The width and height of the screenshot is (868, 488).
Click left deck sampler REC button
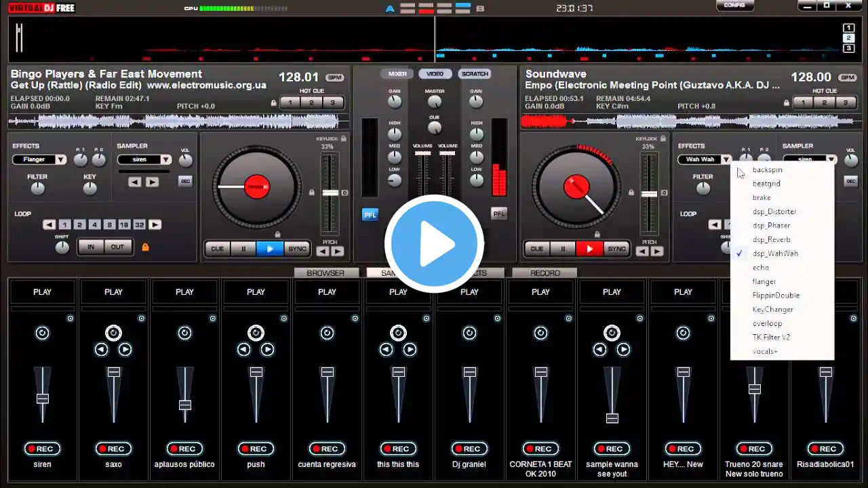point(185,181)
